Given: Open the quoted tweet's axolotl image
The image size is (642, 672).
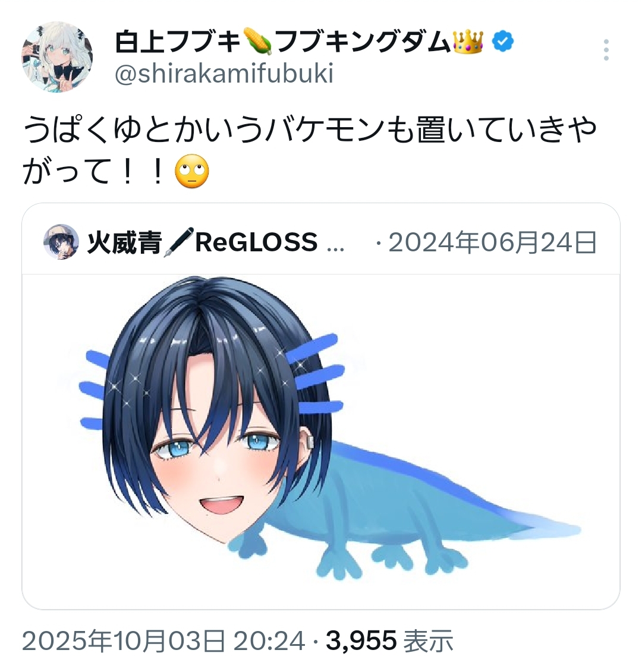Looking at the screenshot, I should click(x=321, y=441).
